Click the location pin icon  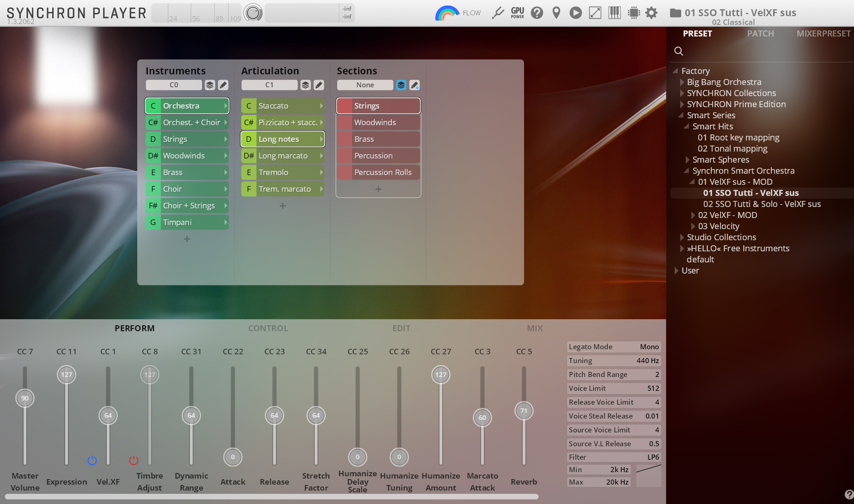pos(556,12)
